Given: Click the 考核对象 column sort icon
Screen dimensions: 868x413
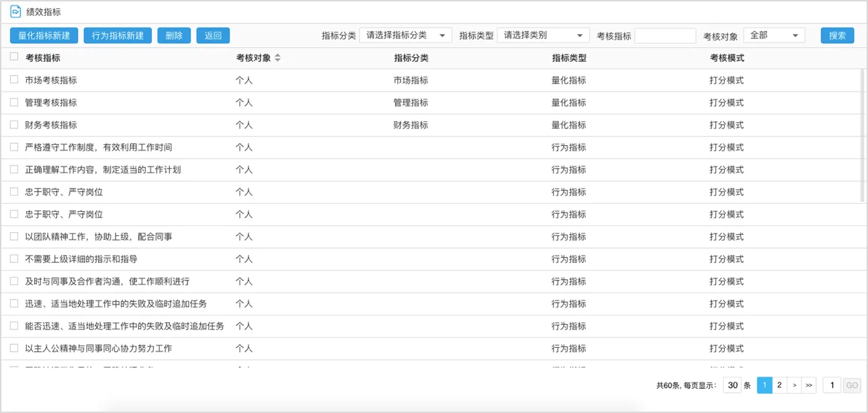Looking at the screenshot, I should [x=277, y=58].
